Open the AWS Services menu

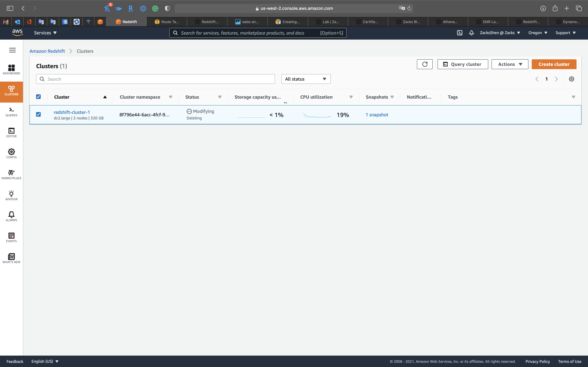[45, 33]
